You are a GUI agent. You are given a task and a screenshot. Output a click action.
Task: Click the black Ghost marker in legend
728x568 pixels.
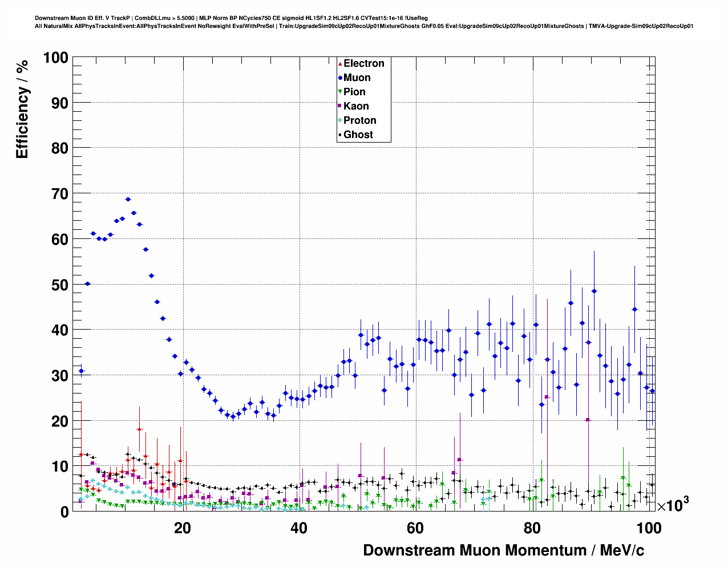(x=340, y=135)
